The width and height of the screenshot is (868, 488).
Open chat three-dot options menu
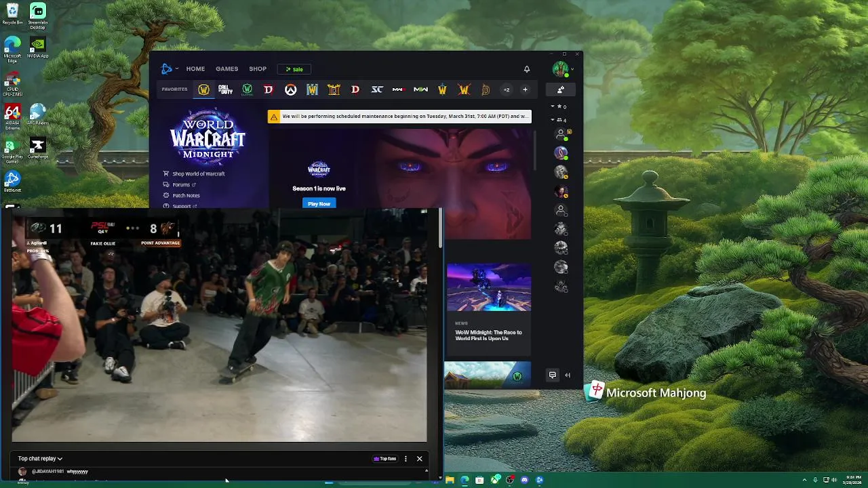pyautogui.click(x=406, y=459)
